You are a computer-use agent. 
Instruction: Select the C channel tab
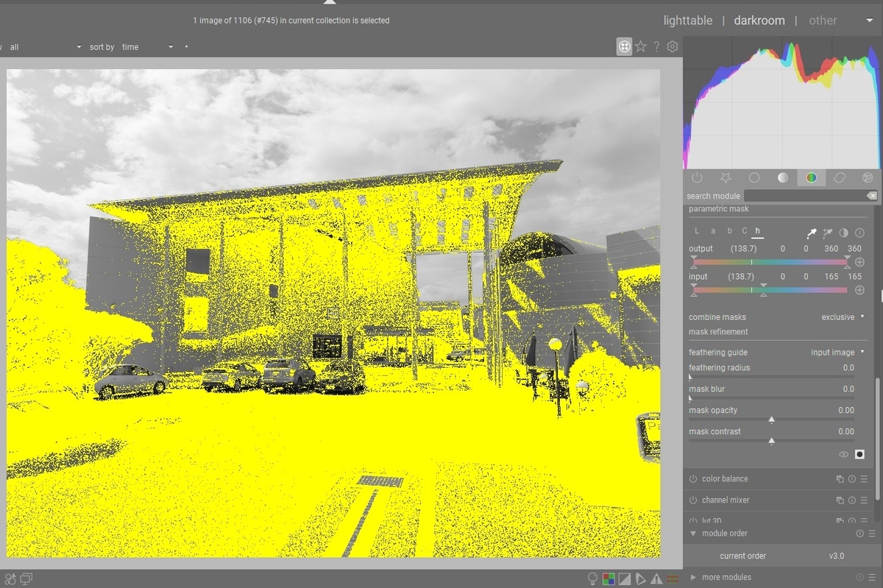745,231
